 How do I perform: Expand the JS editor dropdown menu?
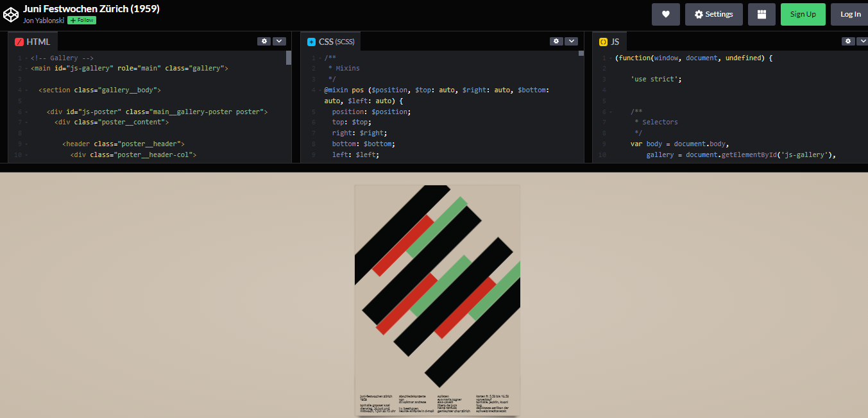click(x=863, y=41)
